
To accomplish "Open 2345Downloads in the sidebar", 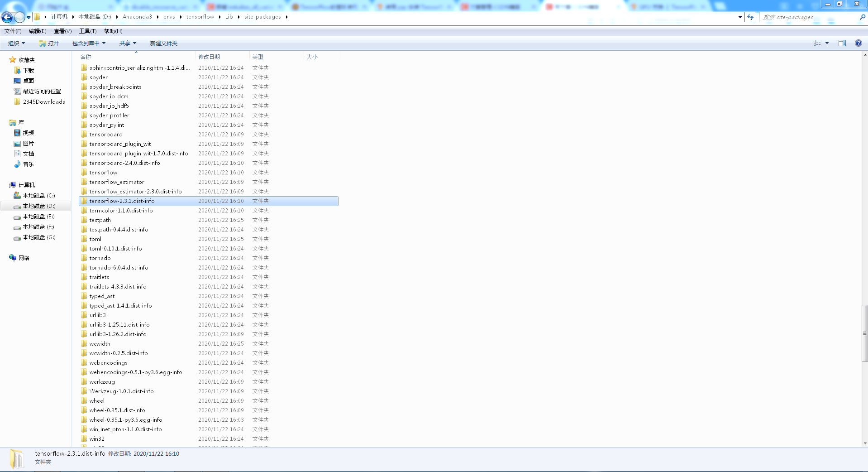I will 39,101.
